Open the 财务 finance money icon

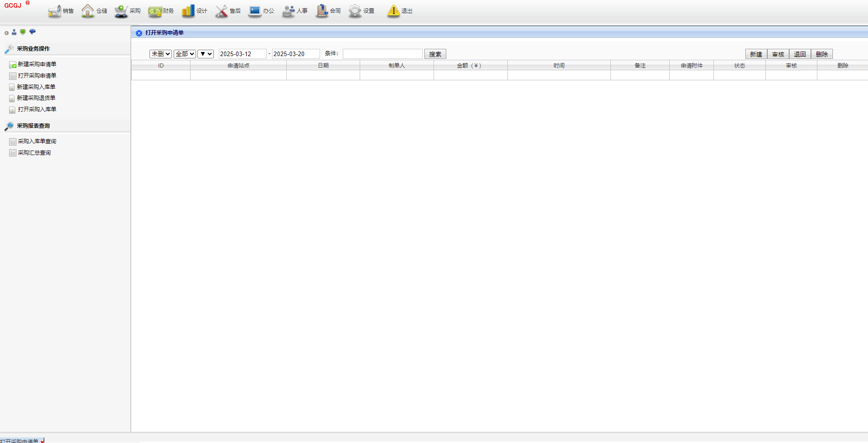click(x=155, y=11)
